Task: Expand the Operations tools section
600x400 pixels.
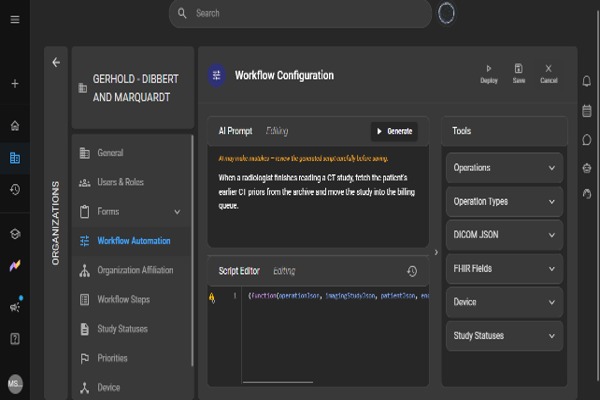Action: 504,168
